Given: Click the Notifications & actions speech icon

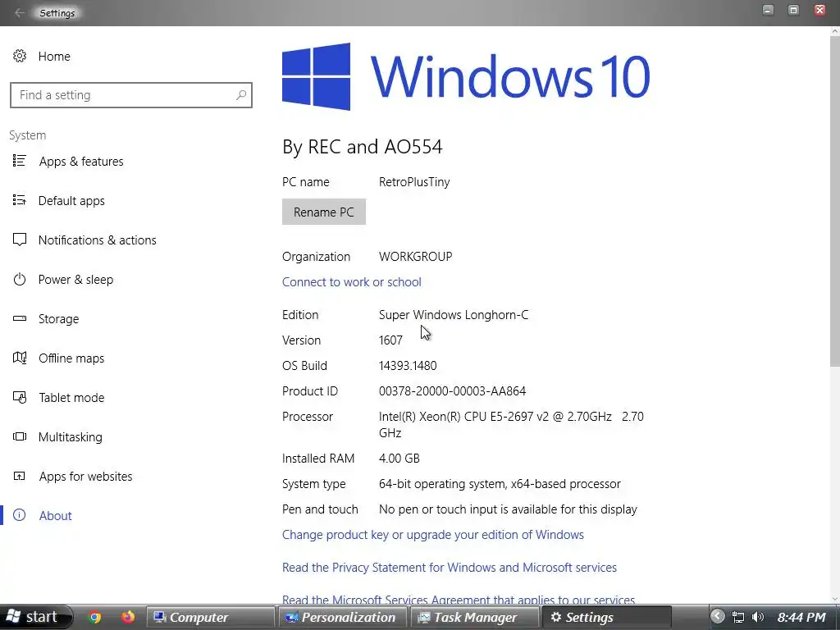Looking at the screenshot, I should coord(20,240).
